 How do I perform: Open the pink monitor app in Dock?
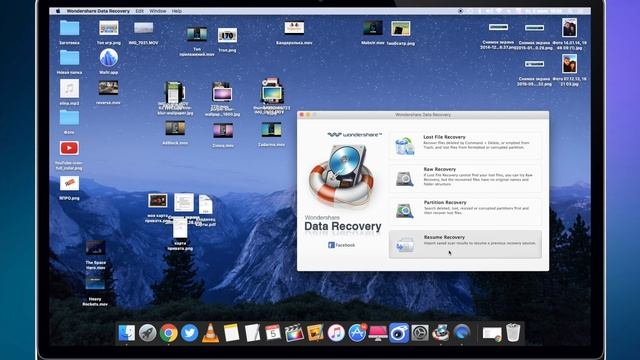378,333
